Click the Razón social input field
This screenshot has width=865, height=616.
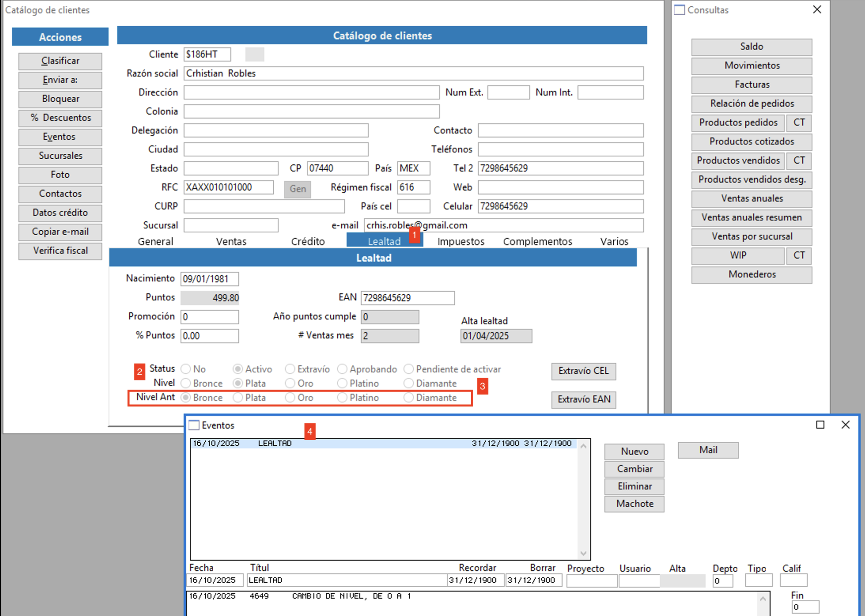pyautogui.click(x=413, y=73)
